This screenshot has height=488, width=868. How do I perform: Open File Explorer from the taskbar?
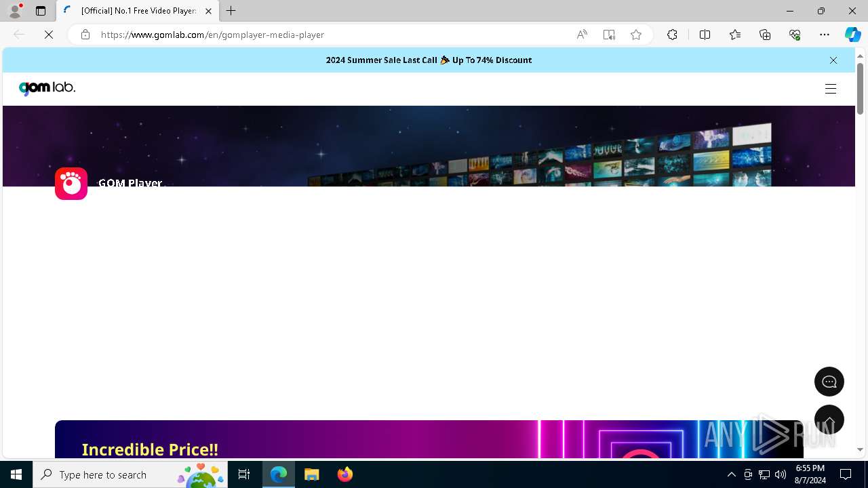(x=311, y=474)
